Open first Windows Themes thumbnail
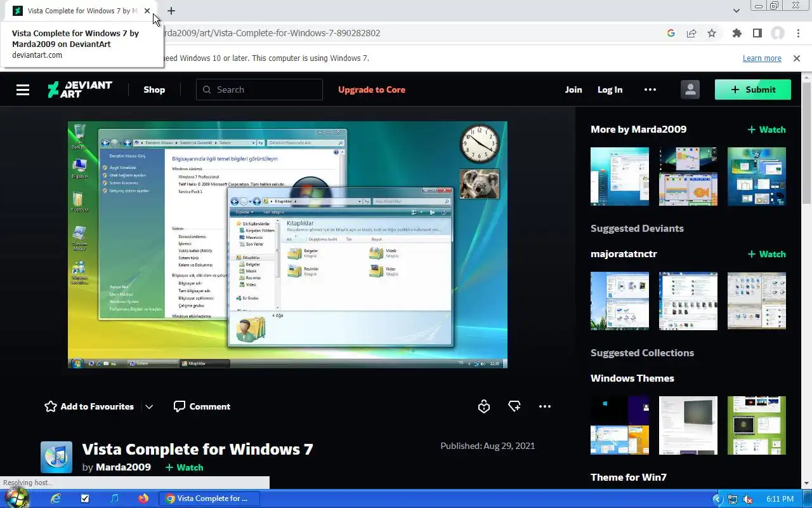This screenshot has width=812, height=508. [620, 425]
